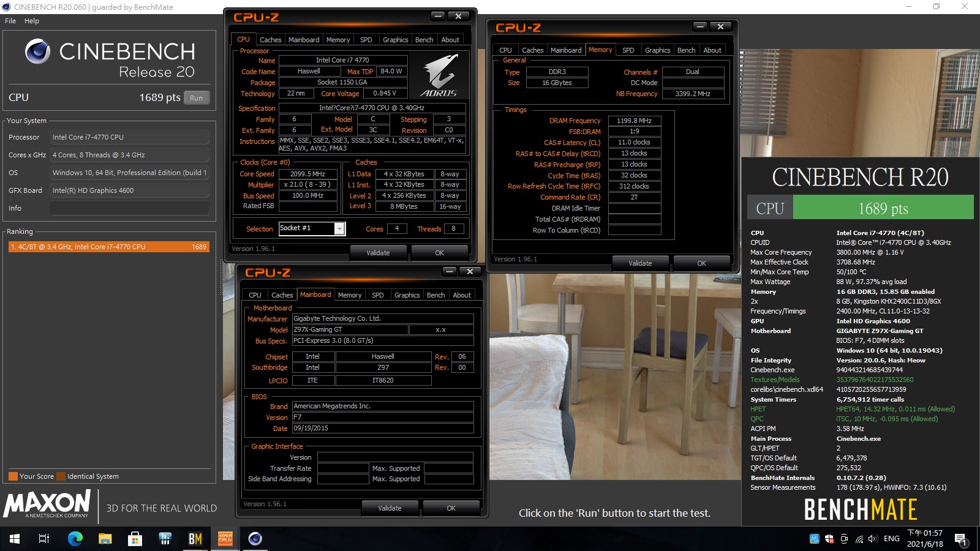Click the Your Score orange legend swatch
Image resolution: width=980 pixels, height=551 pixels.
pyautogui.click(x=13, y=476)
